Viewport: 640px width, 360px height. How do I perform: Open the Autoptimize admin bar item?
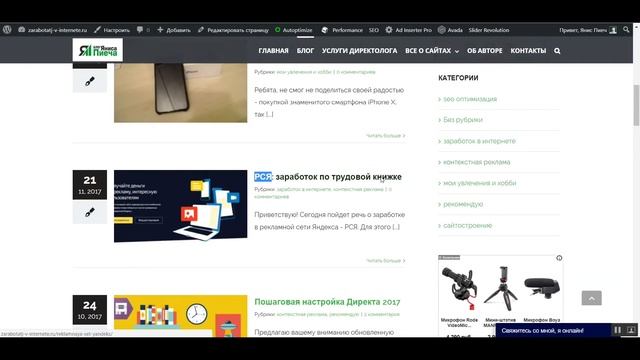pos(293,30)
